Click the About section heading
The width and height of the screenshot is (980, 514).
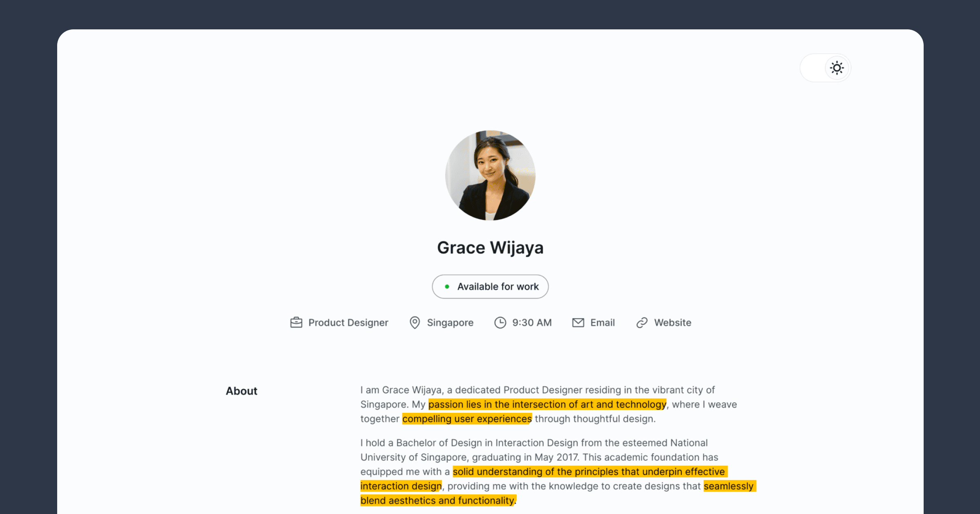point(242,391)
